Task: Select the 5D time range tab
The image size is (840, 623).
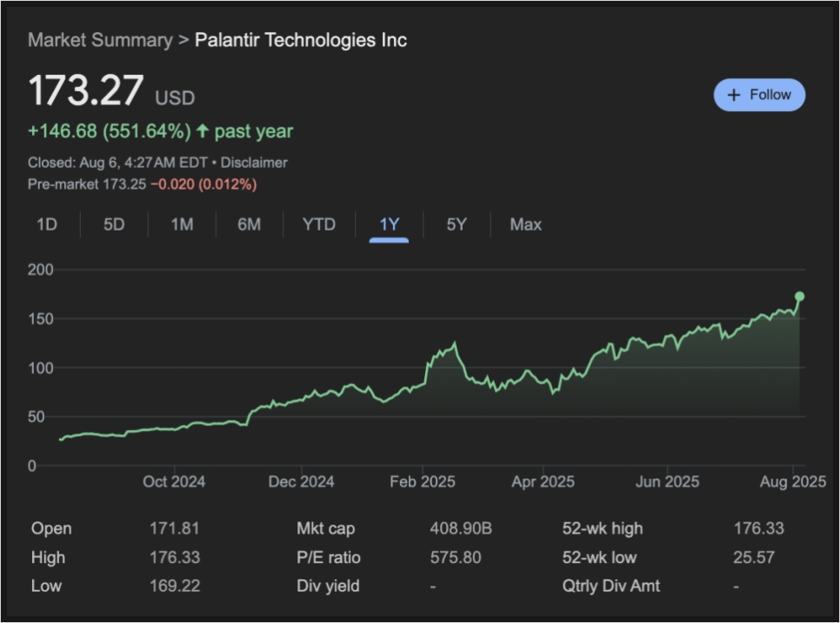Action: point(114,224)
